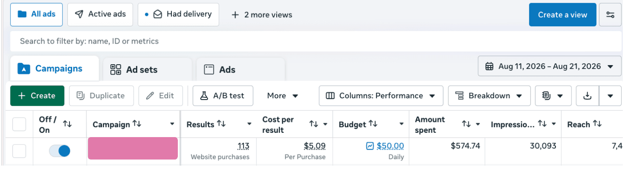The image size is (644, 169).
Task: Click the 30,093 impressions value
Action: pyautogui.click(x=543, y=146)
